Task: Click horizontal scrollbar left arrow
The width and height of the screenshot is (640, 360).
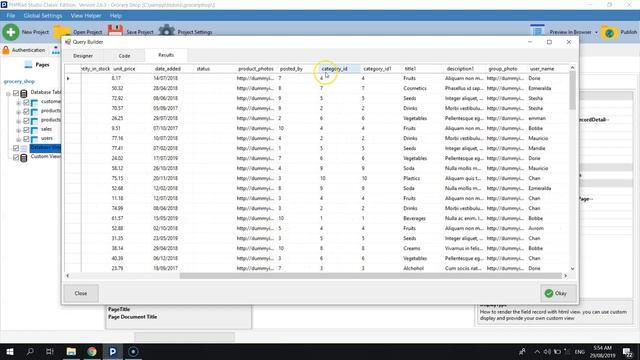Action: [68, 276]
